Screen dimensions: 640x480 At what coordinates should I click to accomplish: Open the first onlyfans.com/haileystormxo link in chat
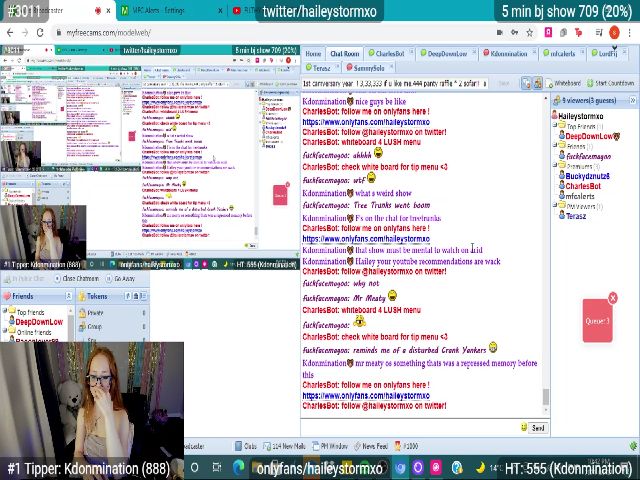[366, 122]
